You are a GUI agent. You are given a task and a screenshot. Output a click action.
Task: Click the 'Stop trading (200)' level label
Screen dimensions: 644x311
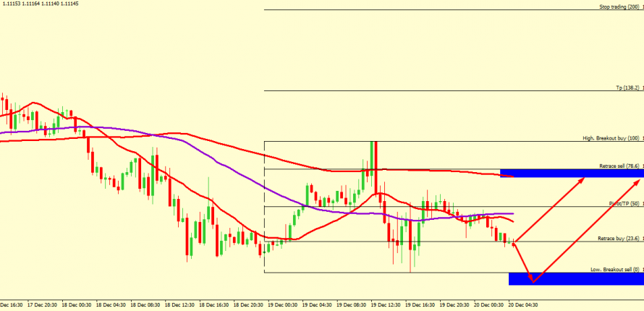coord(619,7)
